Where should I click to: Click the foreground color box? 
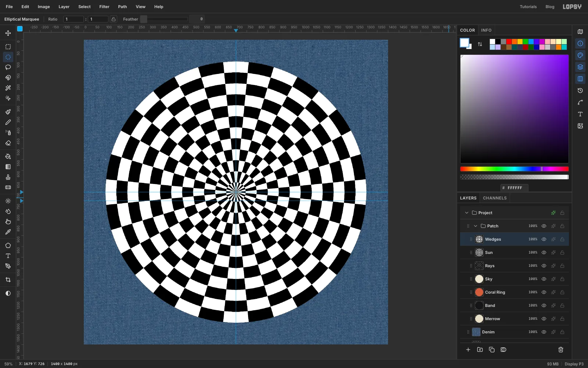click(x=465, y=43)
